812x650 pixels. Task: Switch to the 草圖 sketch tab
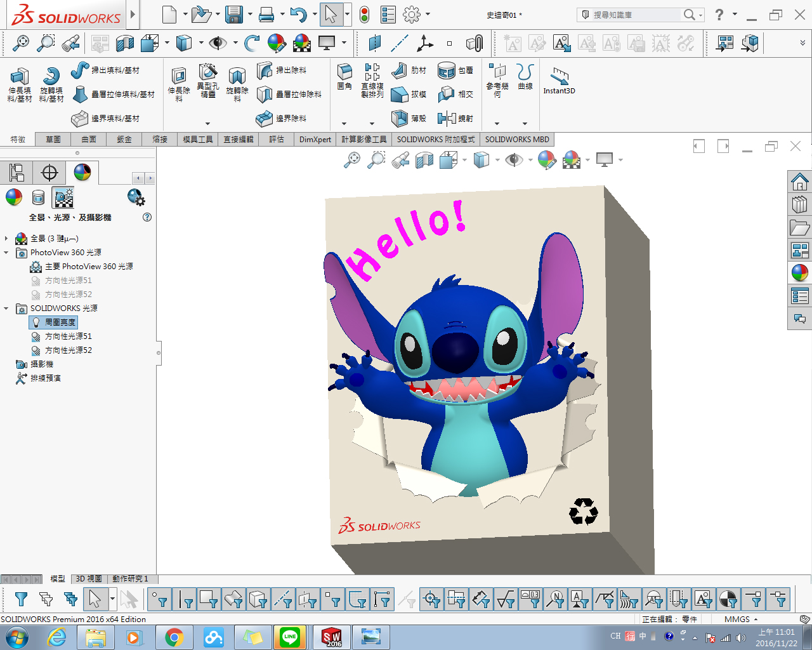pyautogui.click(x=53, y=139)
